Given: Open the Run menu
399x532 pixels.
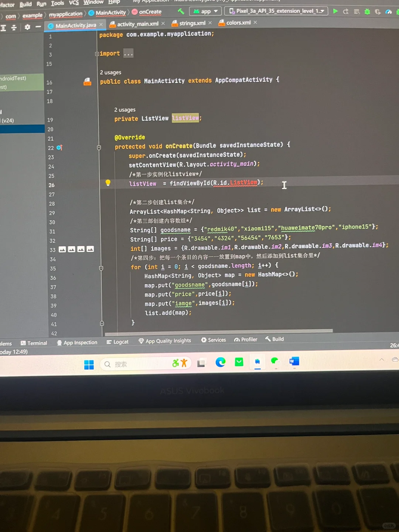Looking at the screenshot, I should coord(41,4).
